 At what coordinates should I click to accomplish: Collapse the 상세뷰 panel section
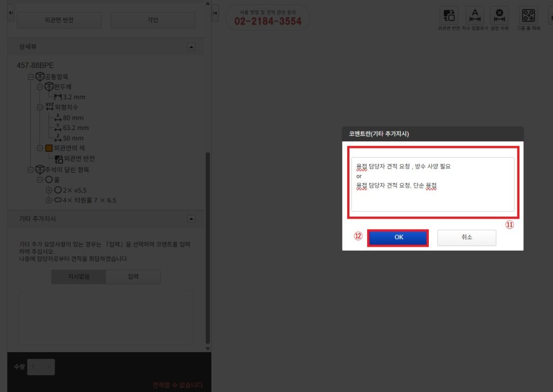coord(191,47)
